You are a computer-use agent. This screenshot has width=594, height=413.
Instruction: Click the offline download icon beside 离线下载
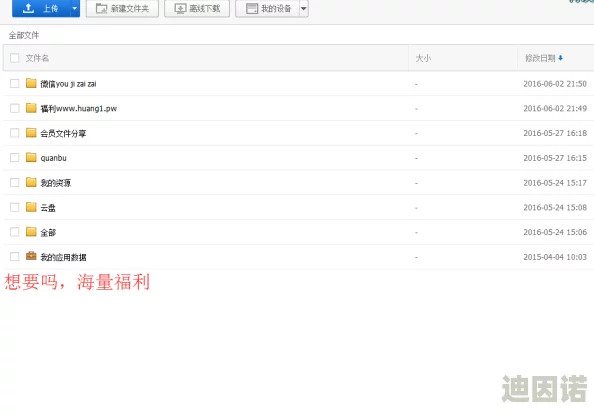coord(180,8)
